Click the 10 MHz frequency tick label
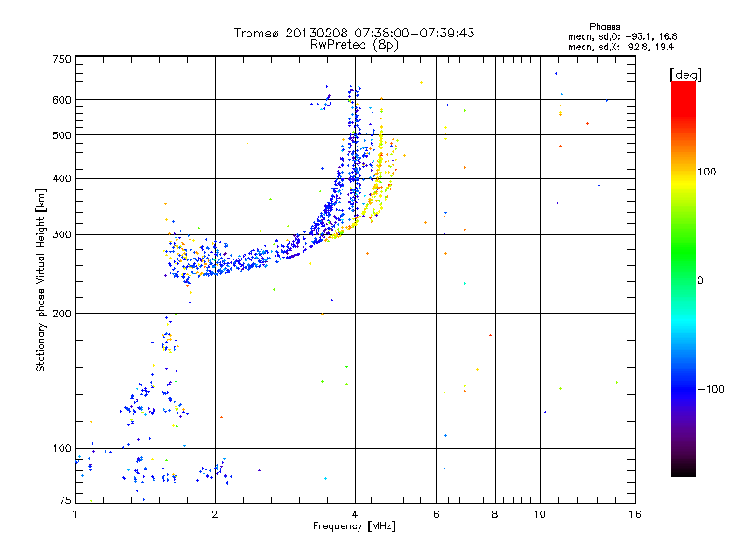The image size is (747, 560). pos(540,514)
